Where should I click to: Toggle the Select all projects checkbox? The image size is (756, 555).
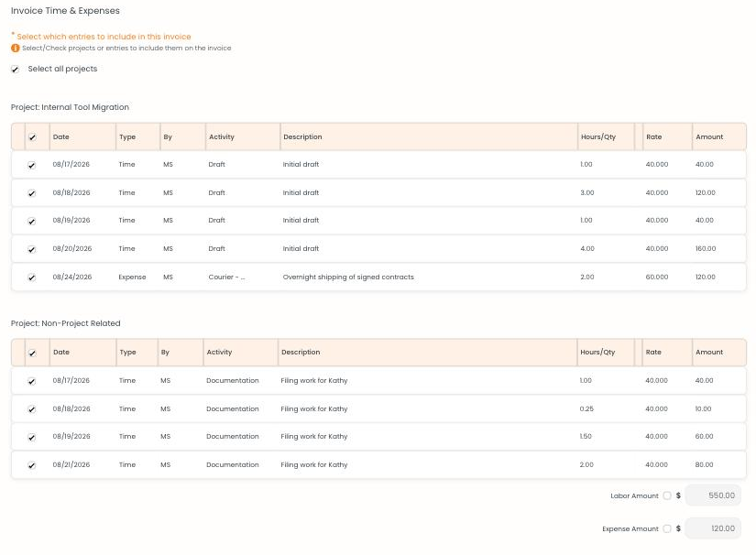[x=16, y=70]
